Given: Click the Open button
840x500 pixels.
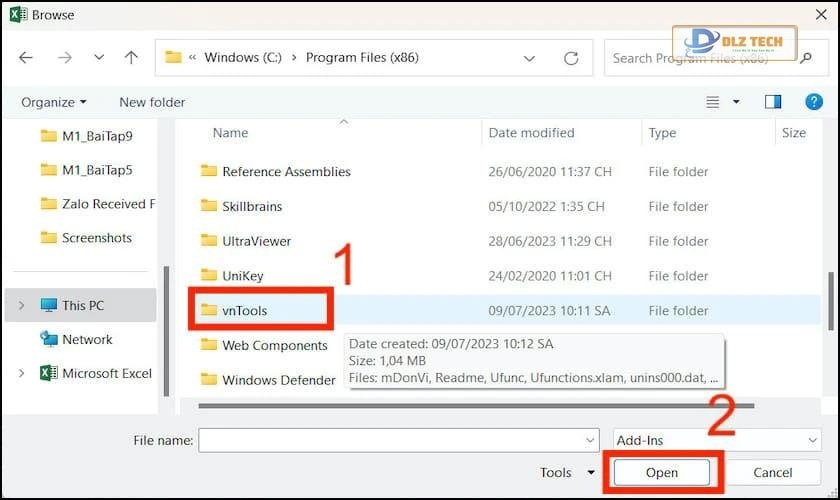Looking at the screenshot, I should [x=661, y=473].
